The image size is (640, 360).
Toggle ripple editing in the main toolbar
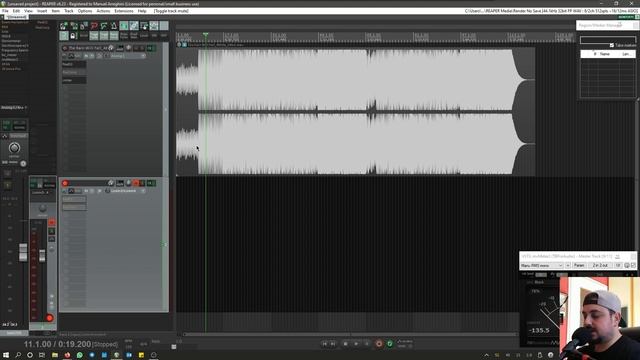point(144,26)
